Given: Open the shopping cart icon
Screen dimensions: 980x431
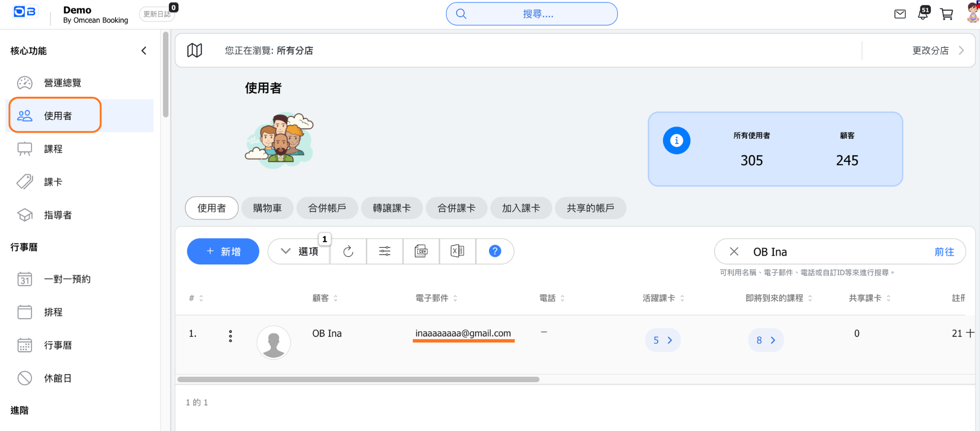Looking at the screenshot, I should click(x=947, y=14).
